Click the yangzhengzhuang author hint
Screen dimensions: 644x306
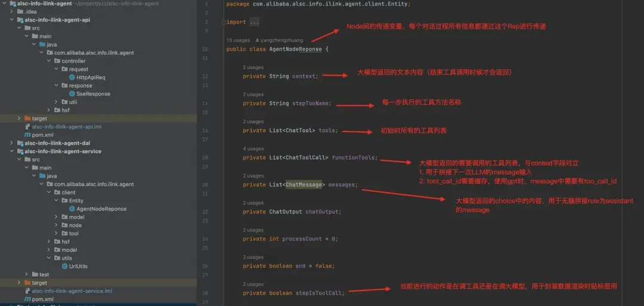[281, 40]
